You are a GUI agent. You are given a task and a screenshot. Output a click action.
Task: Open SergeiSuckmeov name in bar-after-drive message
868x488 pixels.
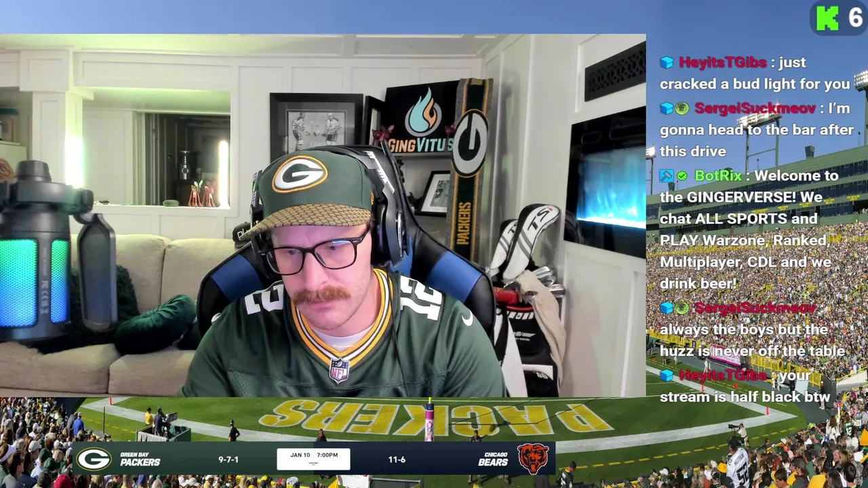(x=755, y=108)
